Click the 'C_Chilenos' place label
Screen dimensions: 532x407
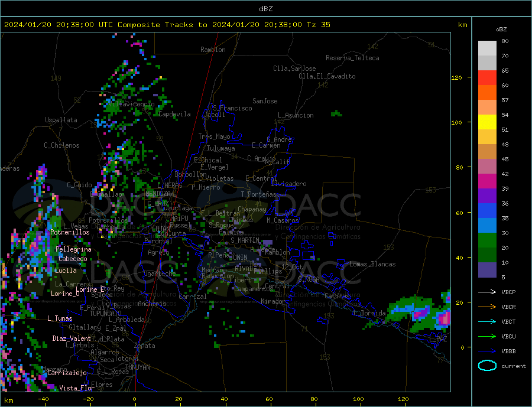point(61,145)
